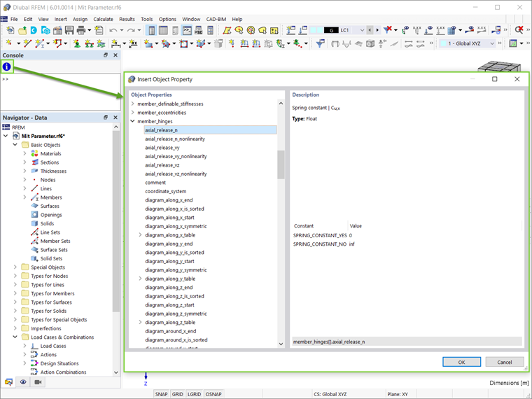Select the coordinate_system property
532x399 pixels.
(x=166, y=191)
